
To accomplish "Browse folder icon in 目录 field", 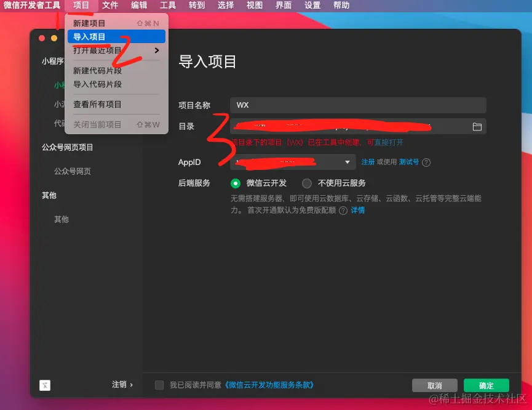I will point(477,127).
